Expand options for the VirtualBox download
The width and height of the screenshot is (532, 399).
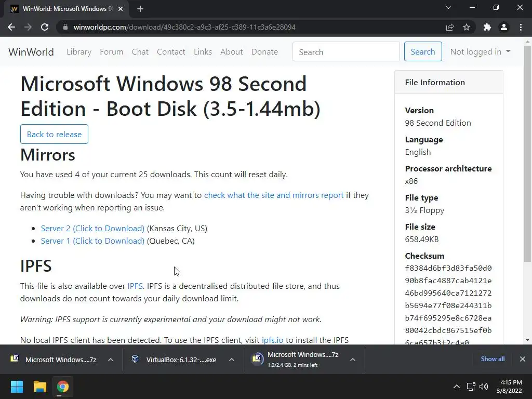231,360
